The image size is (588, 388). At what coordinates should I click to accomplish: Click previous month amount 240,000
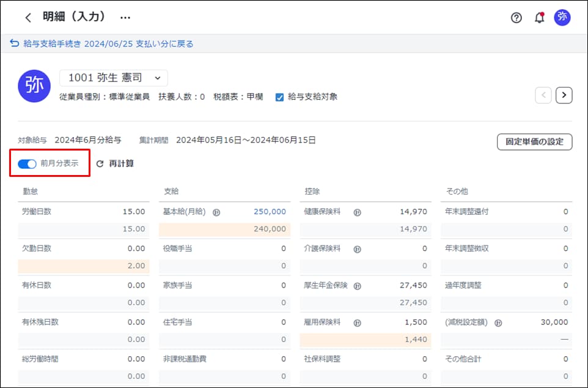tap(270, 229)
